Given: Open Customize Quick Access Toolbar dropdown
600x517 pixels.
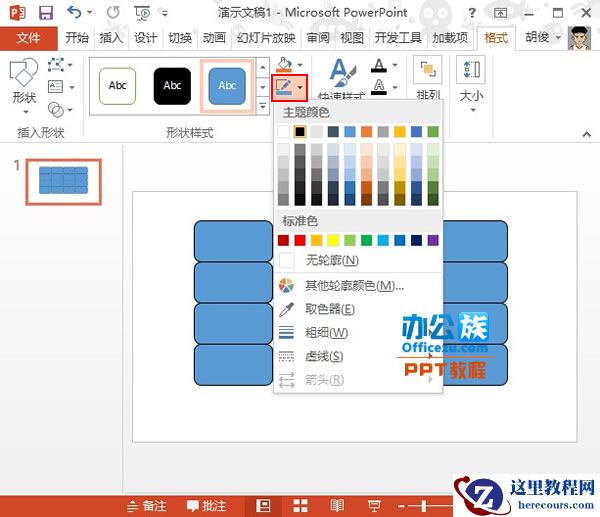Looking at the screenshot, I should tap(165, 13).
